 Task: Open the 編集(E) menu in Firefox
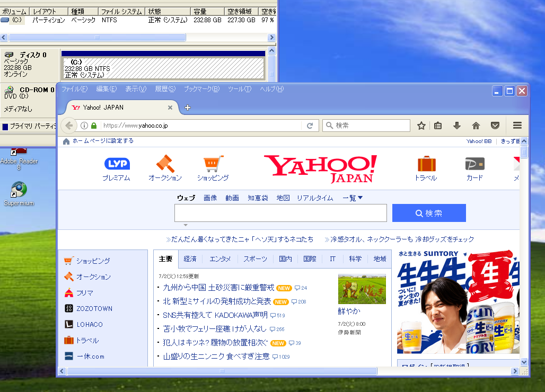[107, 89]
